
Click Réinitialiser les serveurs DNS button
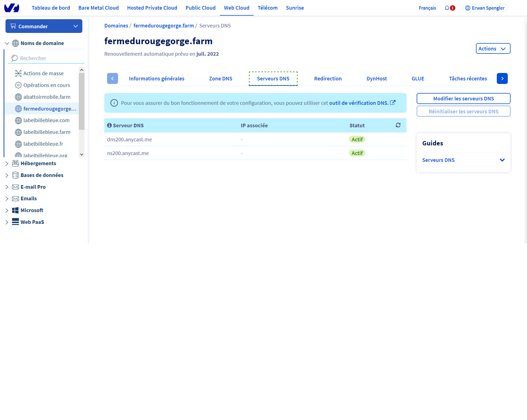(x=464, y=111)
